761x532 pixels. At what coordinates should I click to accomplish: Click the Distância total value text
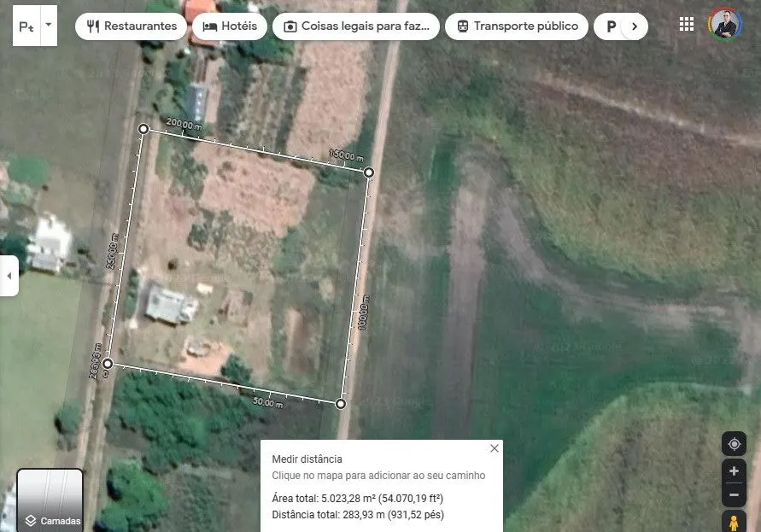click(x=358, y=515)
